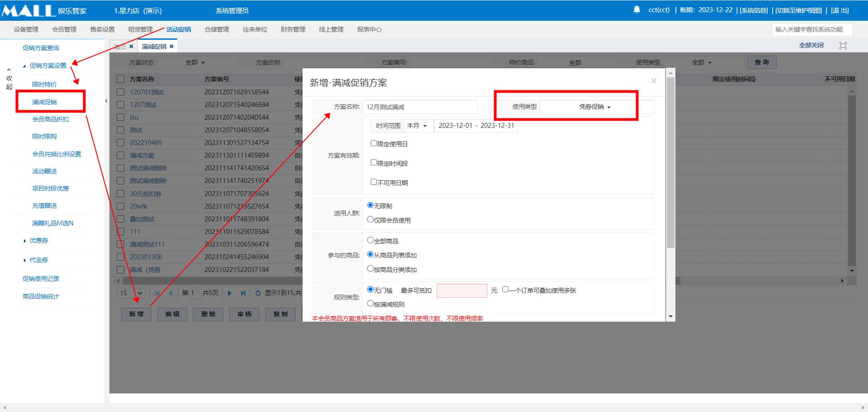
Task: Open the 设备管理 menu
Action: (x=26, y=29)
